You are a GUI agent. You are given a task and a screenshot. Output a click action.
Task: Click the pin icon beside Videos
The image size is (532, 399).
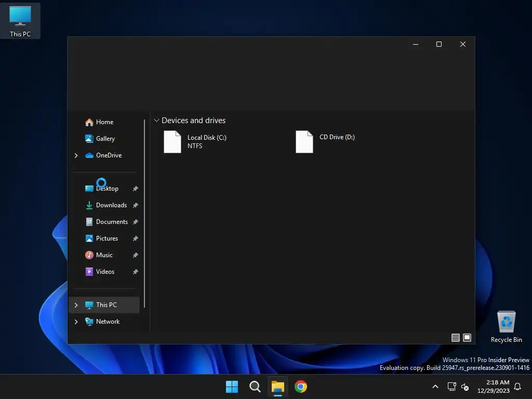tap(136, 272)
